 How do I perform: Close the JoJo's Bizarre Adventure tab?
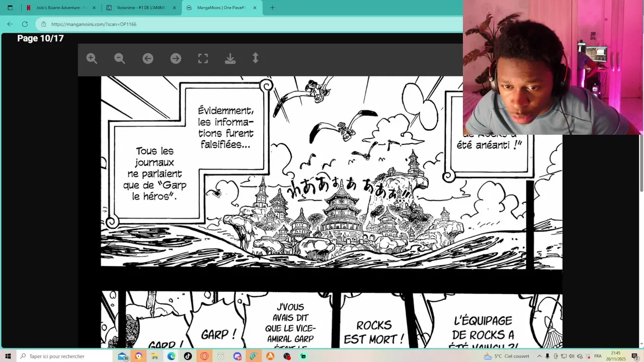94,8
